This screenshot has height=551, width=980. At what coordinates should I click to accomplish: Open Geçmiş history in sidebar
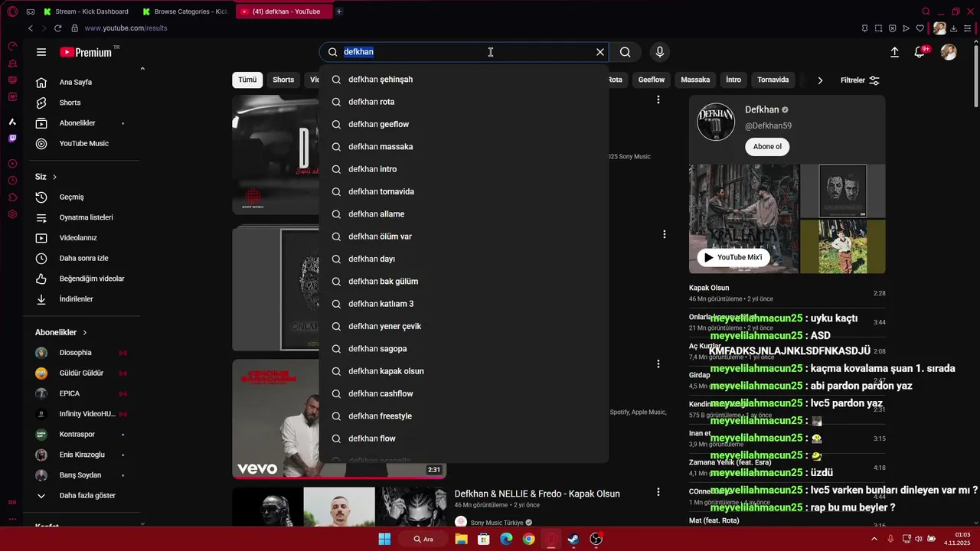71,197
